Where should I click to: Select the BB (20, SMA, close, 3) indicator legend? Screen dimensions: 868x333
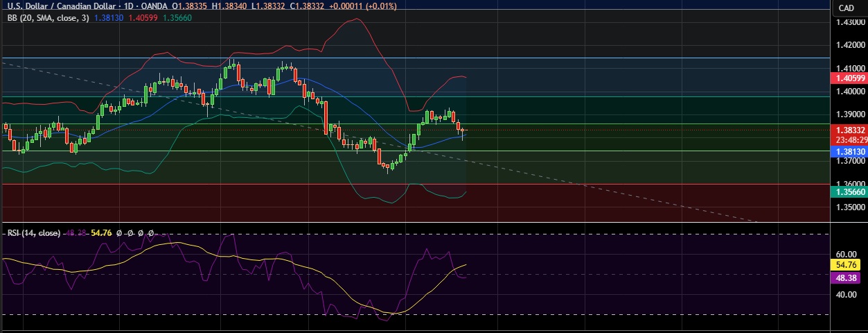click(47, 18)
